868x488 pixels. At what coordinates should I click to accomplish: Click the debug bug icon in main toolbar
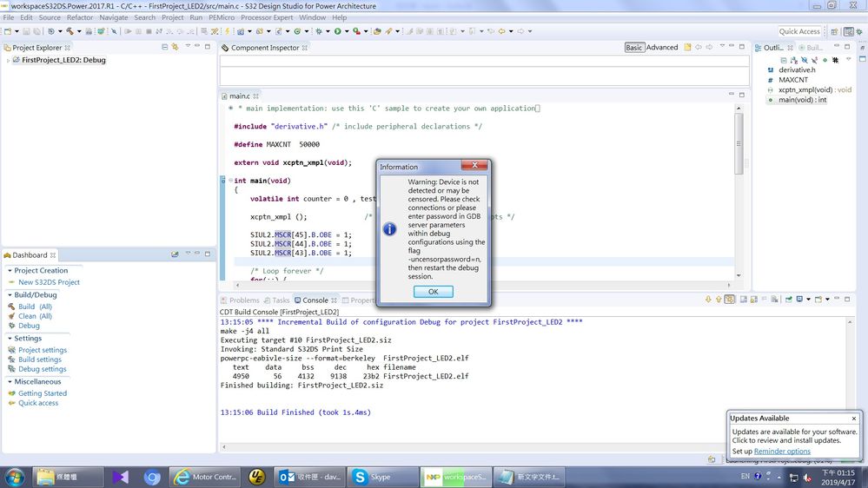click(319, 31)
